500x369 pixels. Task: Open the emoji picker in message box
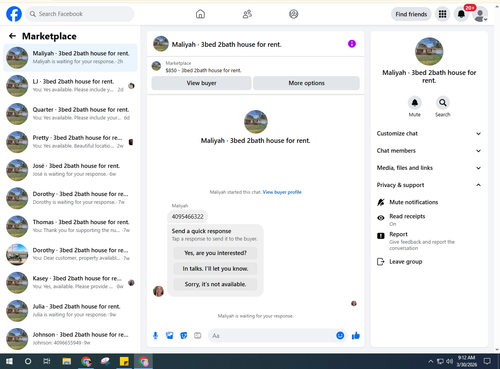click(x=340, y=336)
